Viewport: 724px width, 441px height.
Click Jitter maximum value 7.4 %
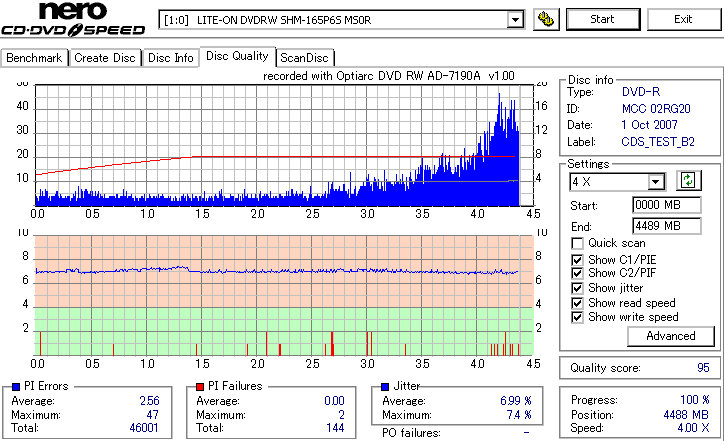(x=519, y=415)
